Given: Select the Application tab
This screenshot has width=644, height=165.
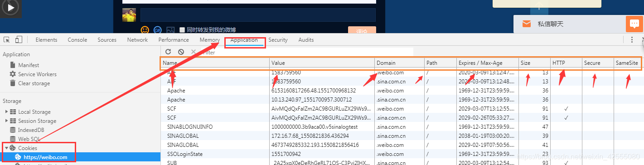Looking at the screenshot, I should pos(244,40).
